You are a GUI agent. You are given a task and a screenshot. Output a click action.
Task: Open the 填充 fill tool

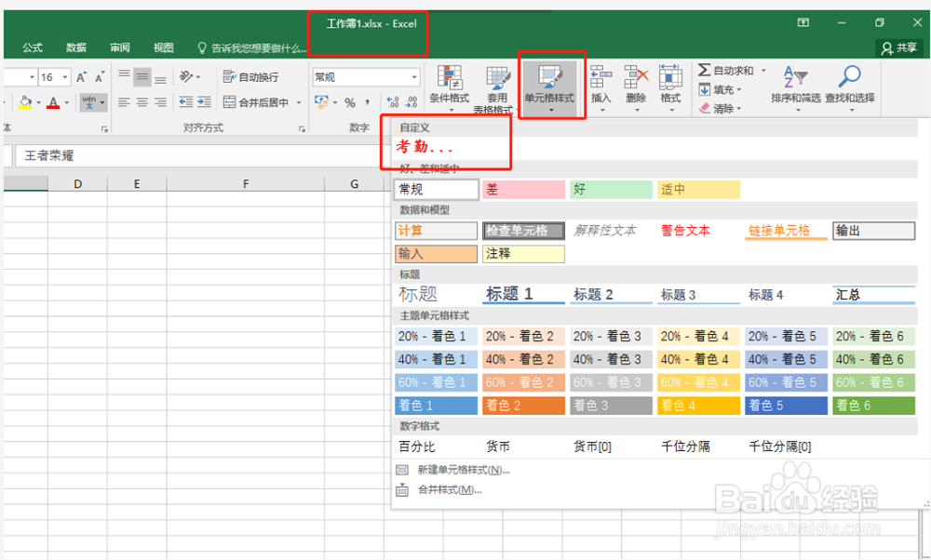pos(720,89)
